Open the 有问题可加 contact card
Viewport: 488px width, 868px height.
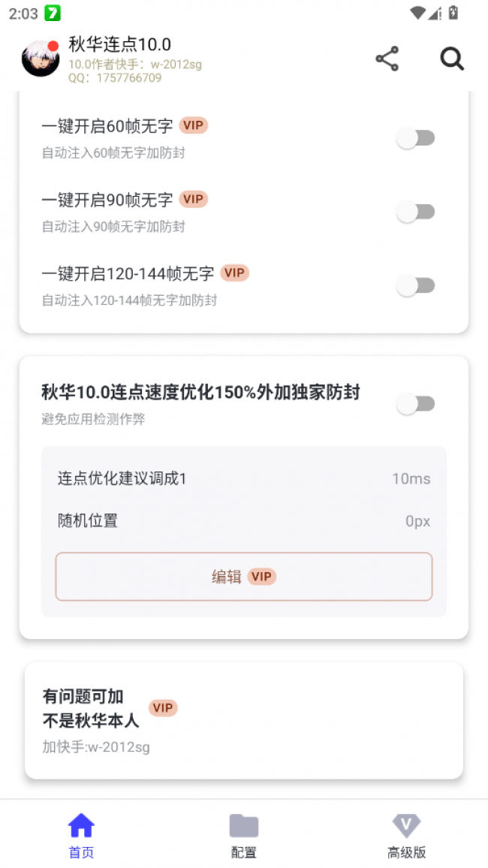pos(243,720)
